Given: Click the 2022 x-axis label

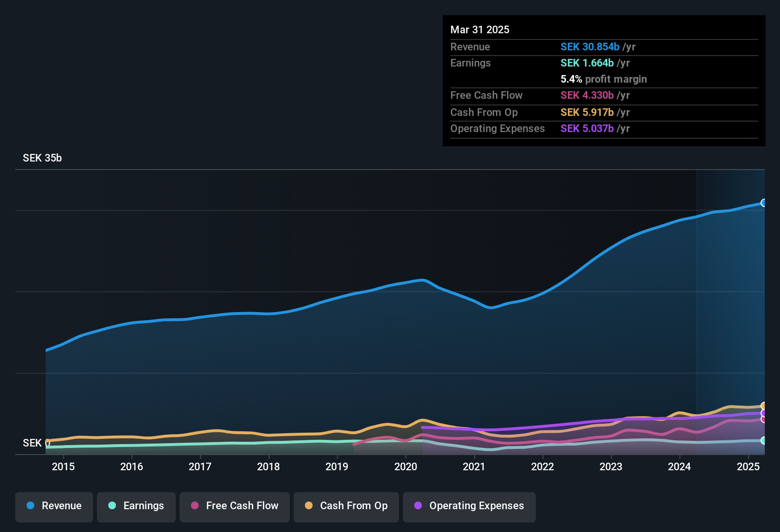Looking at the screenshot, I should [542, 466].
